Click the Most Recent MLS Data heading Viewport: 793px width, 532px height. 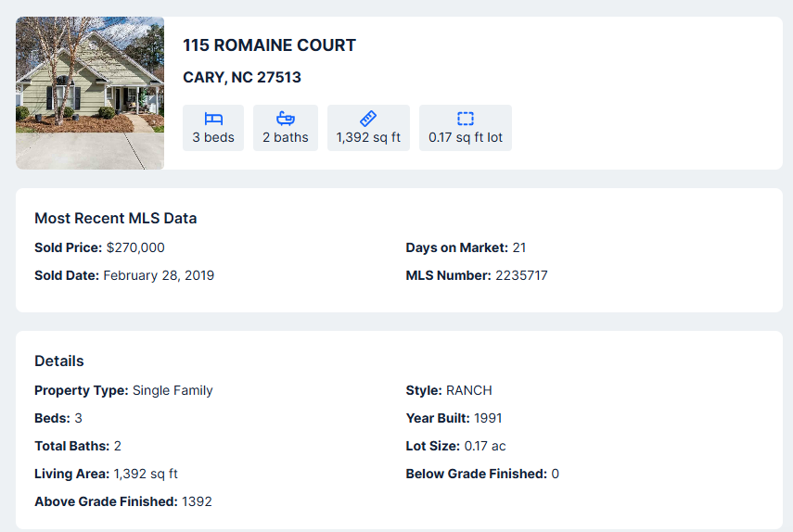115,218
